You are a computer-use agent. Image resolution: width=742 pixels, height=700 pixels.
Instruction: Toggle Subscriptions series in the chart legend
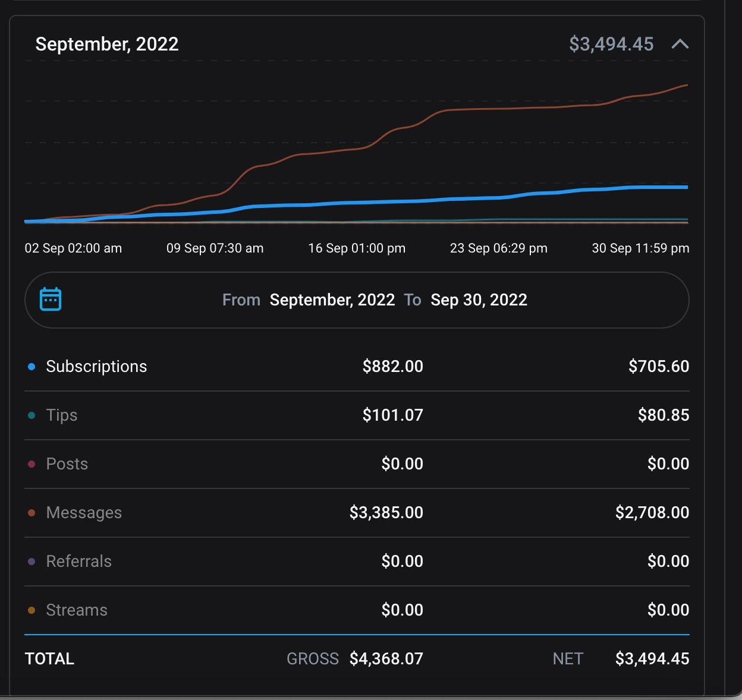pyautogui.click(x=96, y=367)
